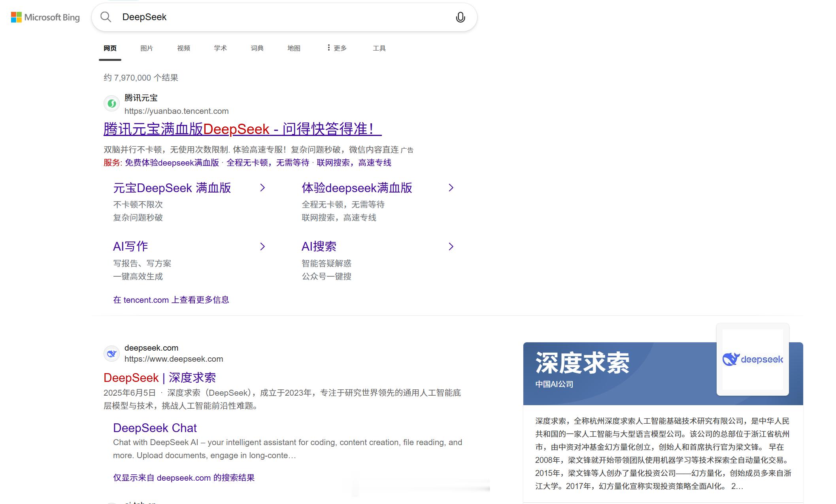Click 仅显示来自 deepseek.com 的搜索结果
The height and width of the screenshot is (504, 836).
coord(184,478)
